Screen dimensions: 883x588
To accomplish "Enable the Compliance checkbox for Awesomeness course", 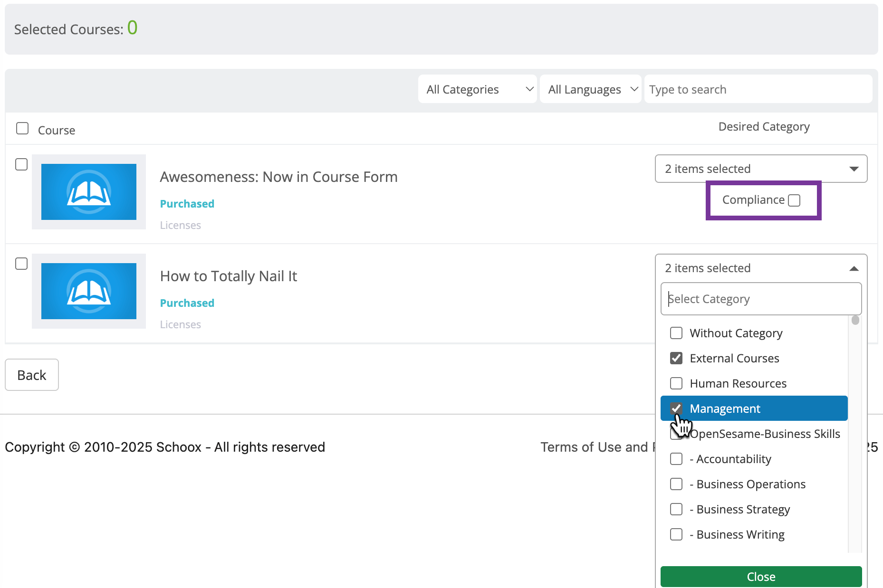I will (x=794, y=200).
